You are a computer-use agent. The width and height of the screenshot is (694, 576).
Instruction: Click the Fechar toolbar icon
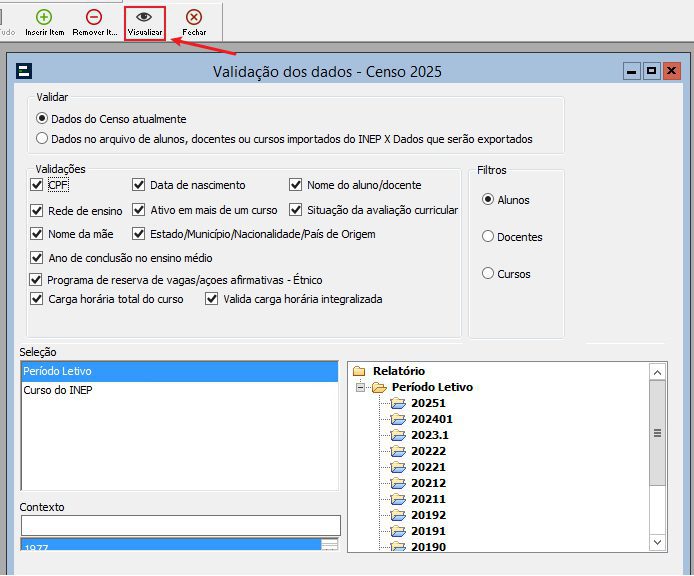(194, 17)
